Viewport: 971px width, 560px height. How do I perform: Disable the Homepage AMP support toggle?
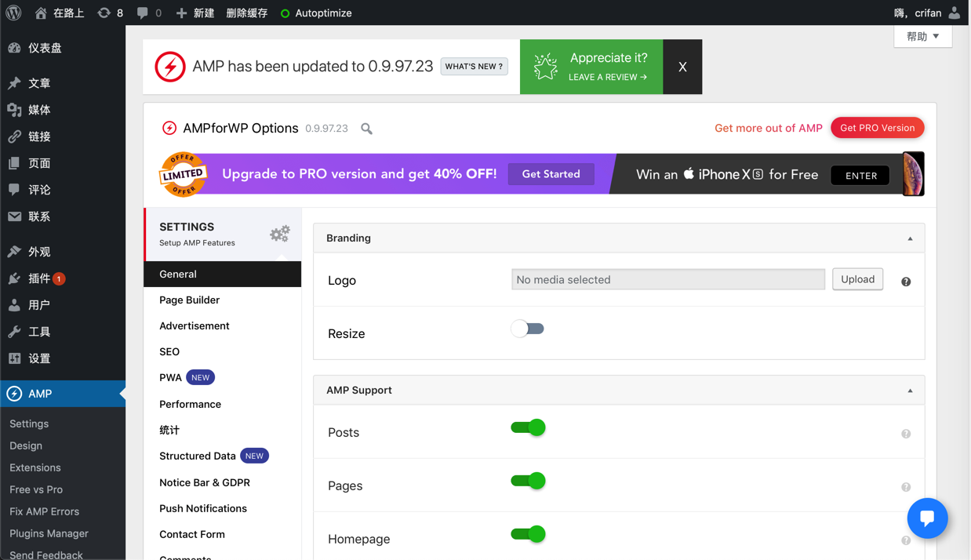pyautogui.click(x=528, y=534)
